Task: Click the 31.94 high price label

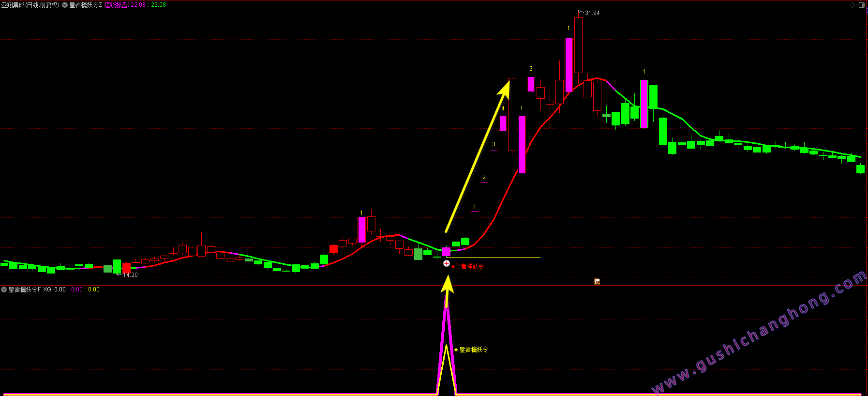Action: pyautogui.click(x=592, y=13)
